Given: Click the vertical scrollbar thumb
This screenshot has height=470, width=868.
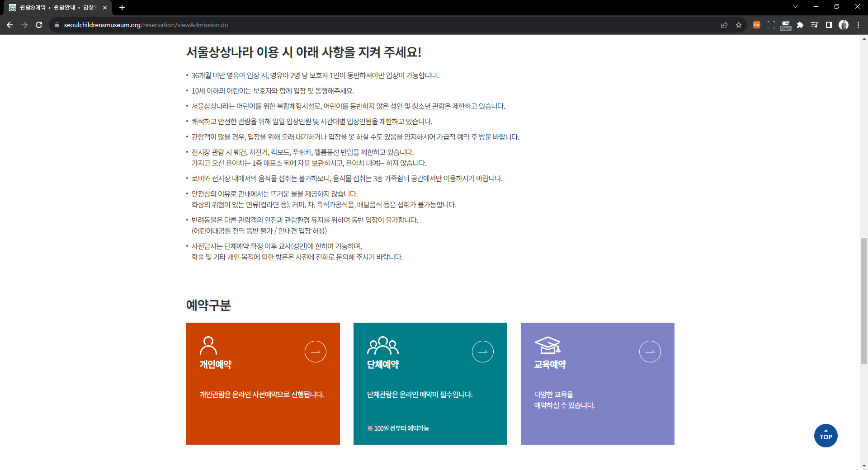Looking at the screenshot, I should coord(864,301).
